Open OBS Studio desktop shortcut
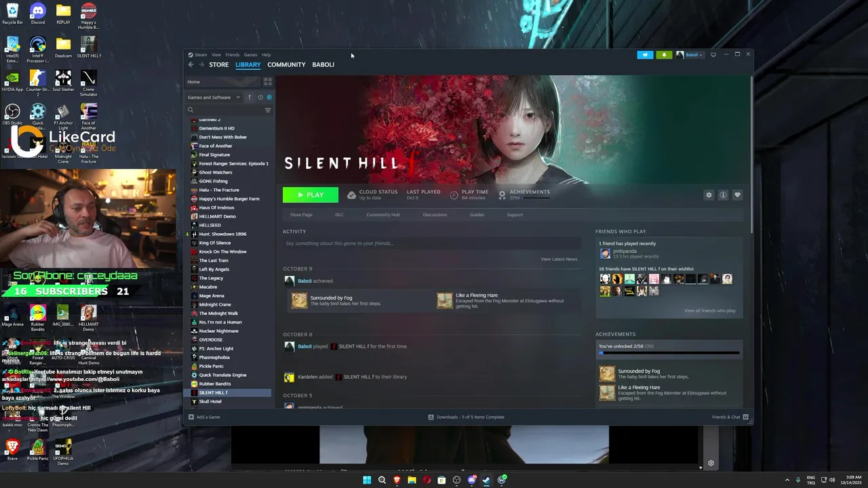 pos(12,114)
